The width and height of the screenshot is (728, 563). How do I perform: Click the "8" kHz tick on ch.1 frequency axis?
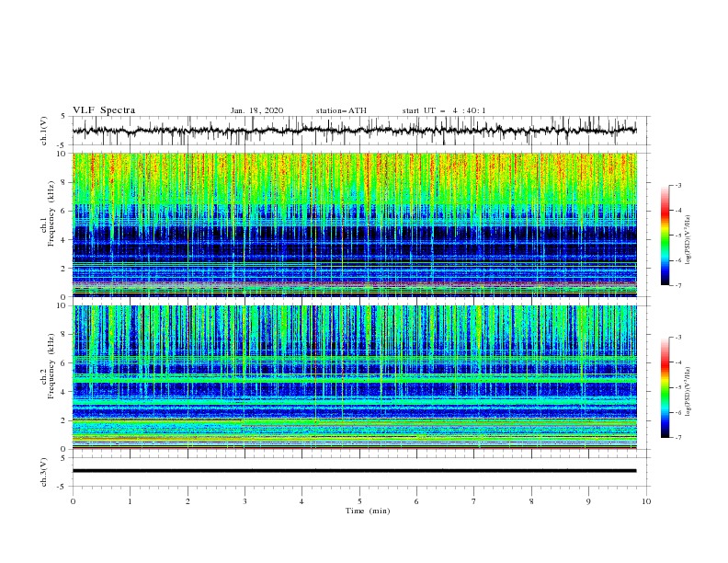click(x=65, y=182)
